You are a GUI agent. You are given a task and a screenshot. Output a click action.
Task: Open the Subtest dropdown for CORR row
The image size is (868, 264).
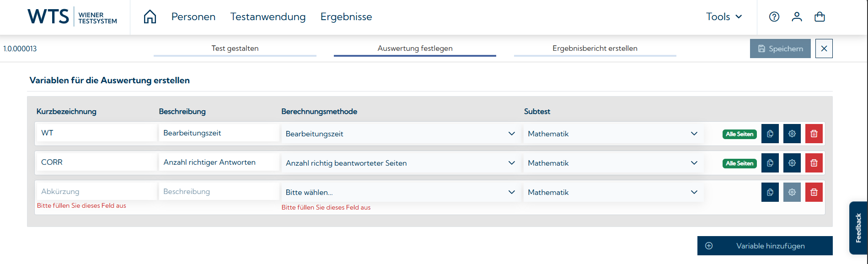click(x=612, y=163)
